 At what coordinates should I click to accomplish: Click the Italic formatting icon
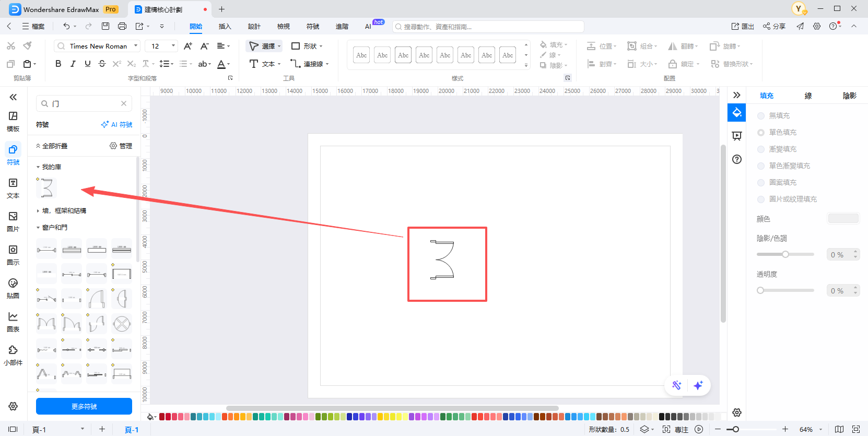[73, 64]
